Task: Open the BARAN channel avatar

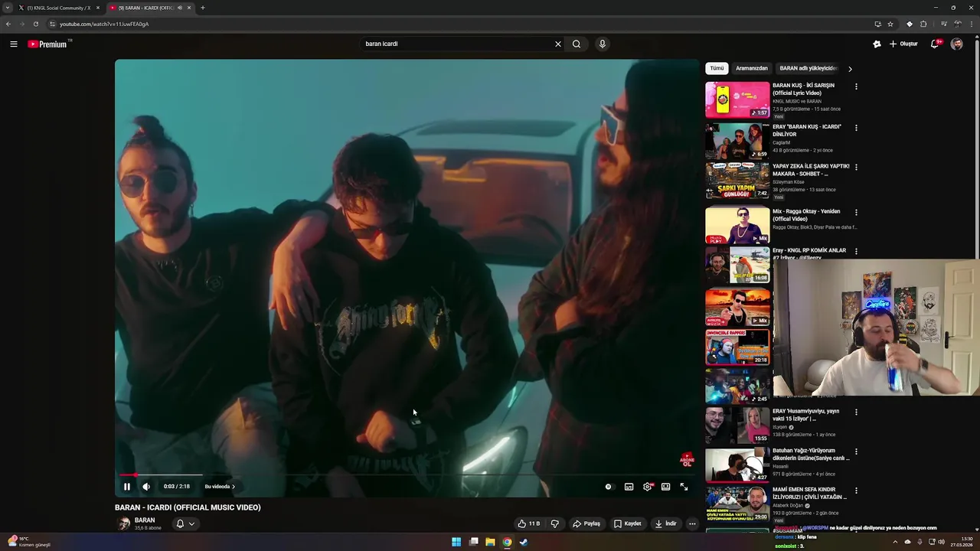Action: pos(123,523)
